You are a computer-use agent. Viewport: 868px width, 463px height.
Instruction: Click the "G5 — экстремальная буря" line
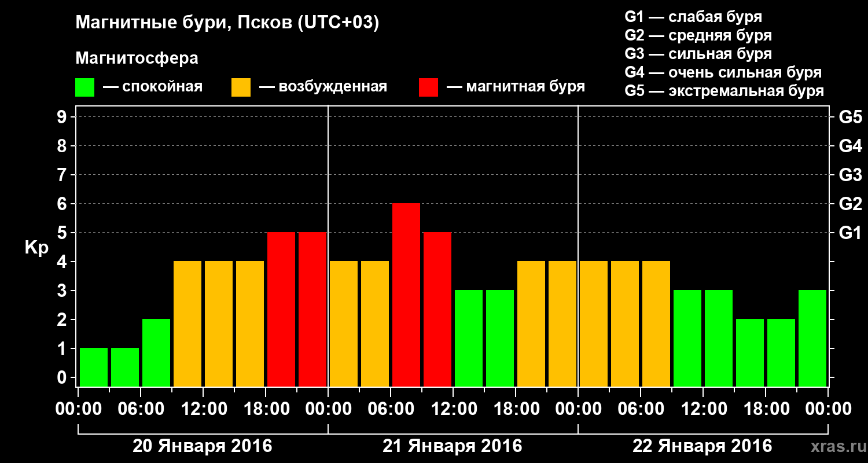click(x=724, y=91)
